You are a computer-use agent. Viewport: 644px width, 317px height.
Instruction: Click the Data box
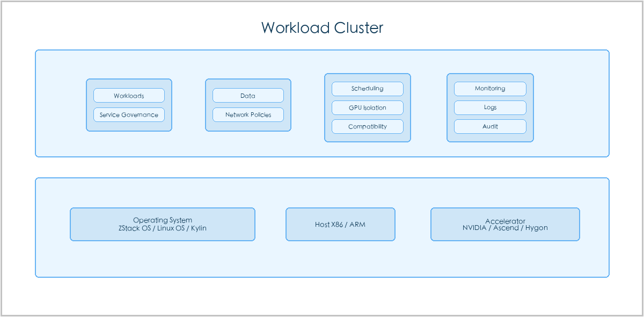[248, 96]
